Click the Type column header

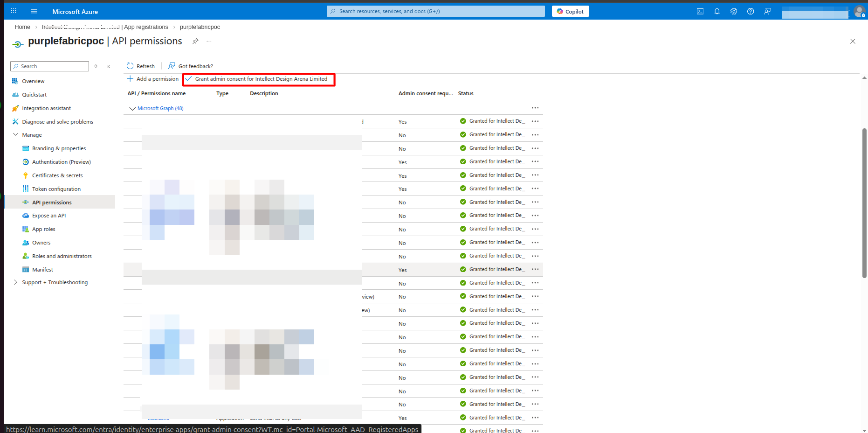(222, 93)
